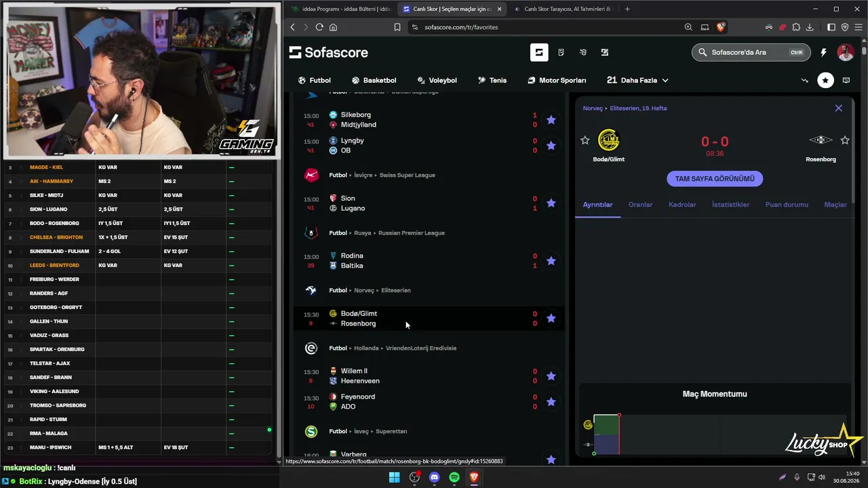The width and height of the screenshot is (868, 488).
Task: Open the browser extensions puzzle icon
Action: point(796,27)
